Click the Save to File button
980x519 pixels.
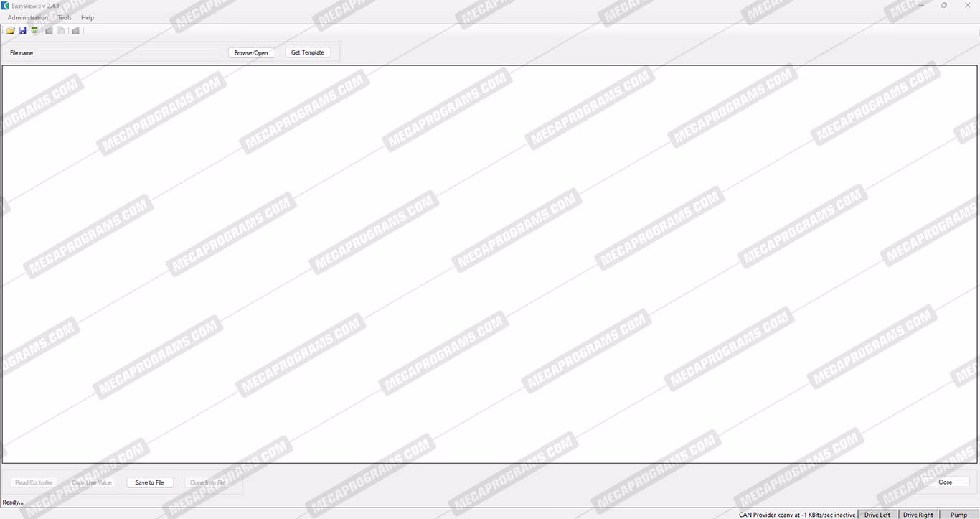[x=150, y=482]
